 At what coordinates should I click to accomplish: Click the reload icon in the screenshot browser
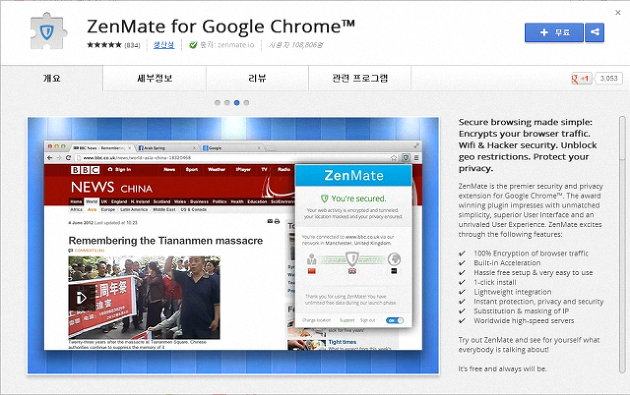point(68,158)
